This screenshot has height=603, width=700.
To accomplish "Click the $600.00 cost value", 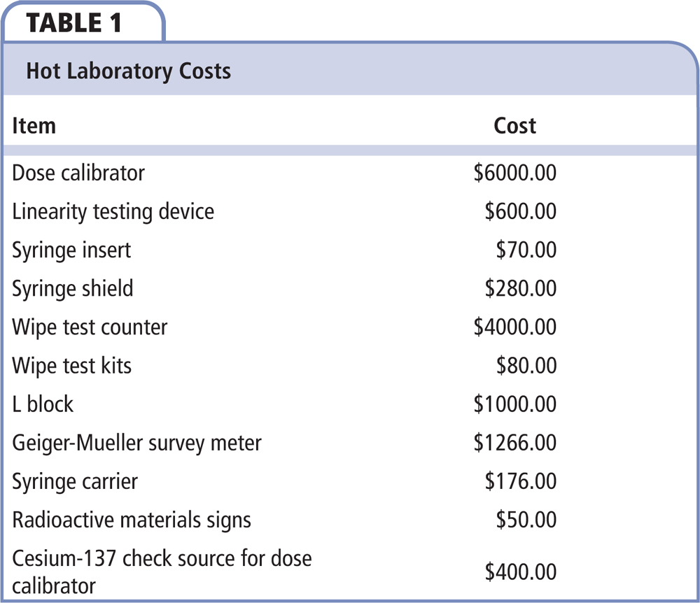I will tap(520, 211).
